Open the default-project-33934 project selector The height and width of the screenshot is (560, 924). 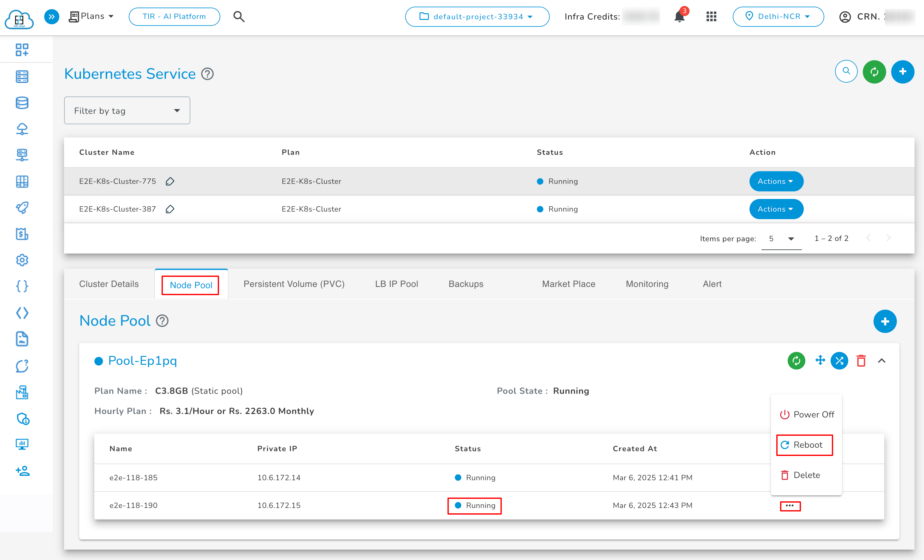[477, 16]
